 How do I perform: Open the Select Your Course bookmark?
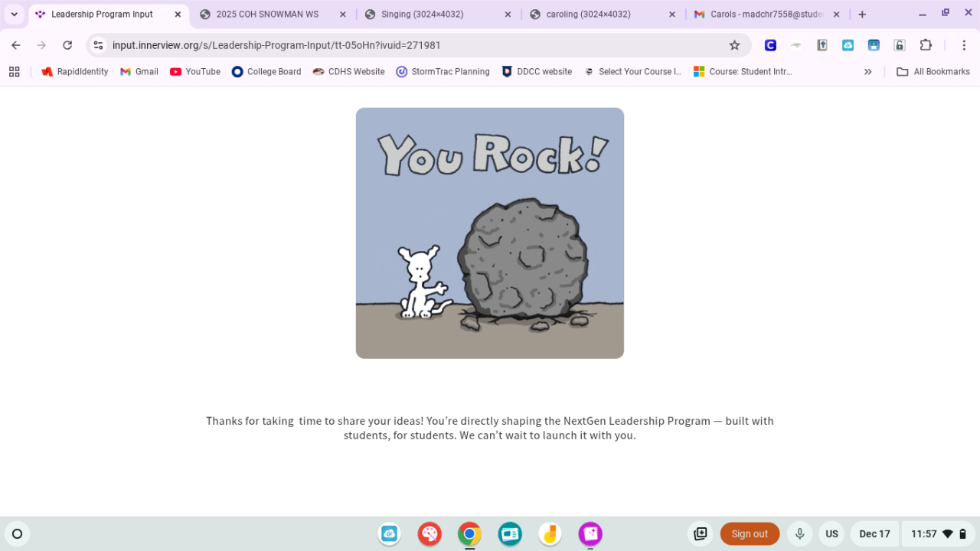[x=632, y=71]
